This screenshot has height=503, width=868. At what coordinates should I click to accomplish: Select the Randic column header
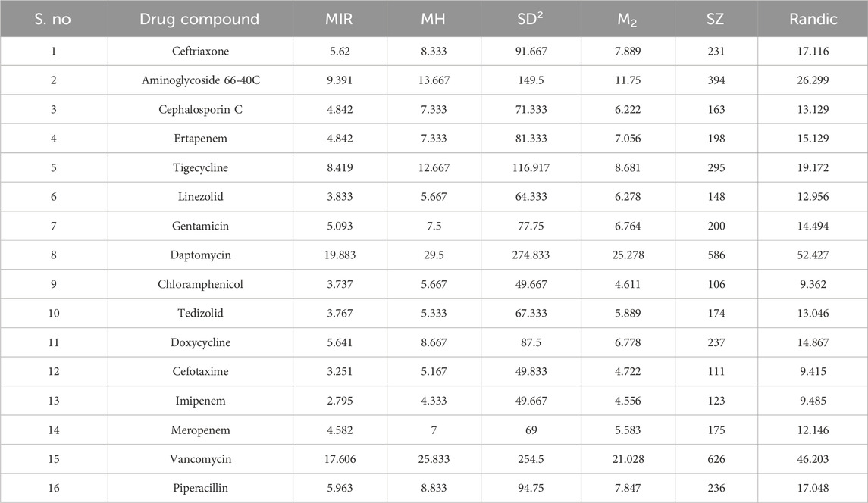(x=812, y=19)
